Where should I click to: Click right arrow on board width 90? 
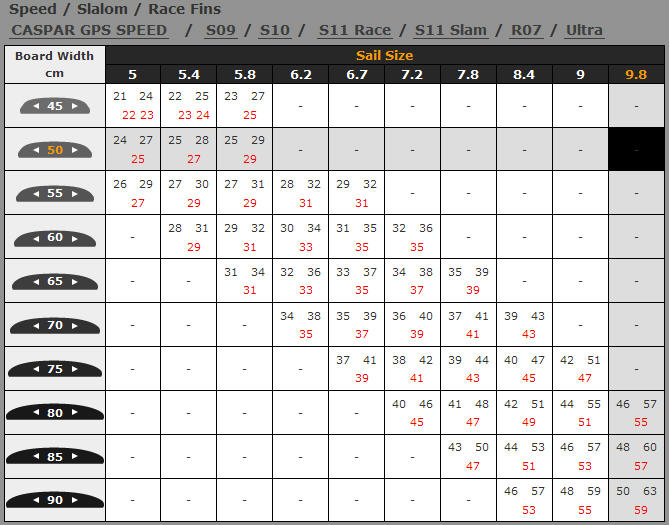click(75, 500)
